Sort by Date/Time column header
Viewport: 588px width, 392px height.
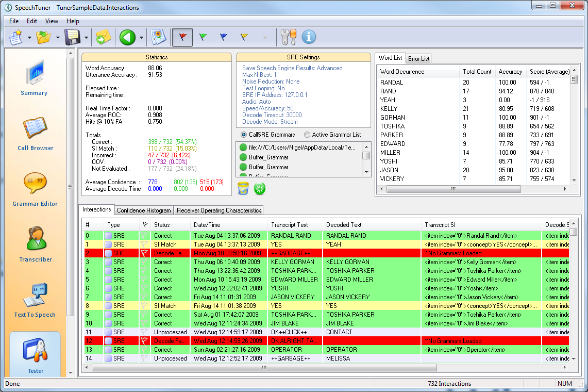click(229, 225)
